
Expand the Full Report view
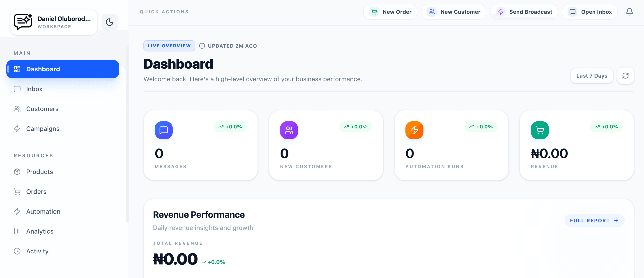pyautogui.click(x=594, y=220)
